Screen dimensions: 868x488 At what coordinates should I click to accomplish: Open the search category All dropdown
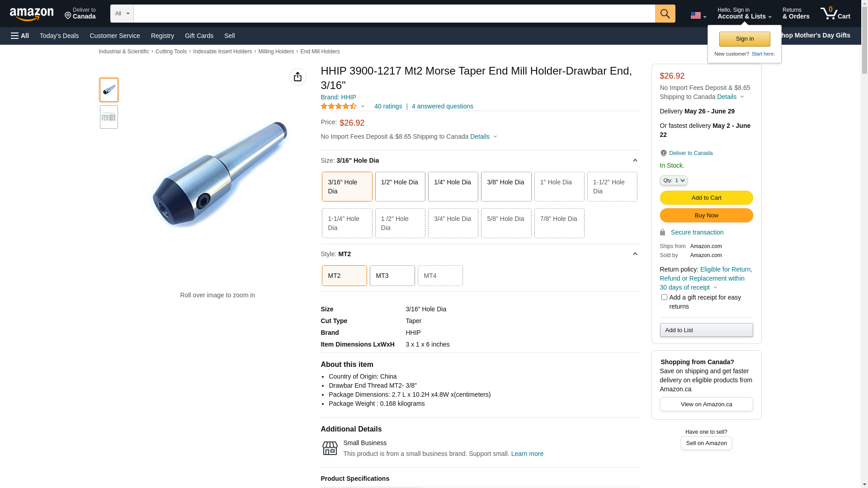pyautogui.click(x=122, y=14)
